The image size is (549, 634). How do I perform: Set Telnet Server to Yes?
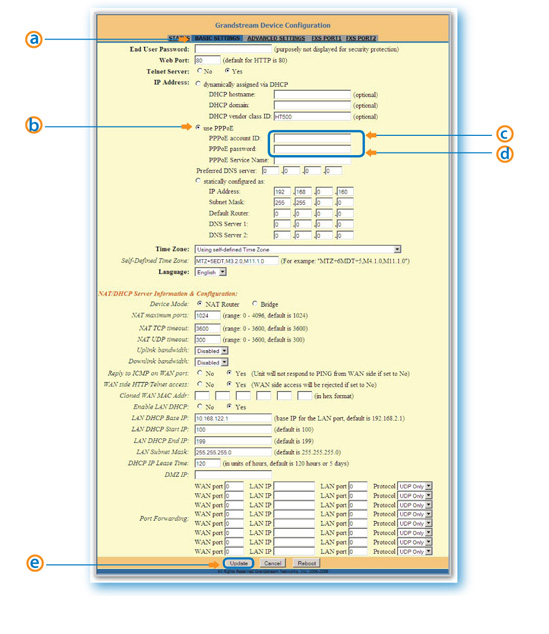click(227, 71)
